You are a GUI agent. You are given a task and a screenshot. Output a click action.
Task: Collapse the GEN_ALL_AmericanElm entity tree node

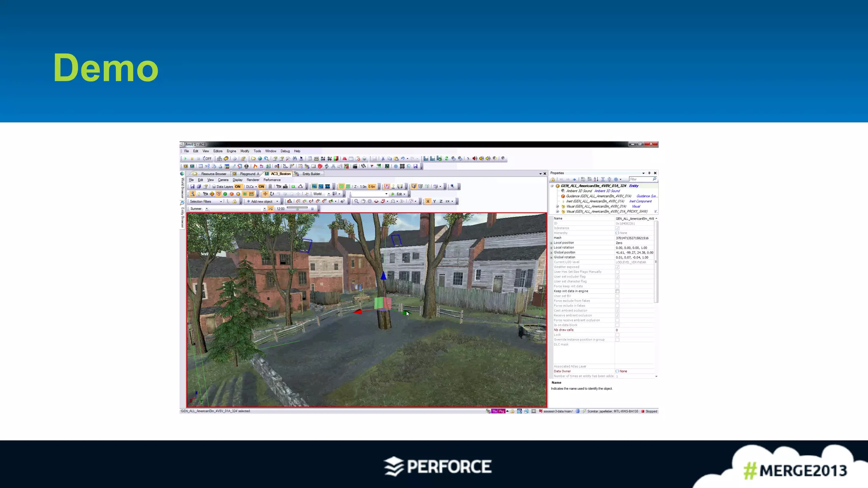pyautogui.click(x=552, y=186)
